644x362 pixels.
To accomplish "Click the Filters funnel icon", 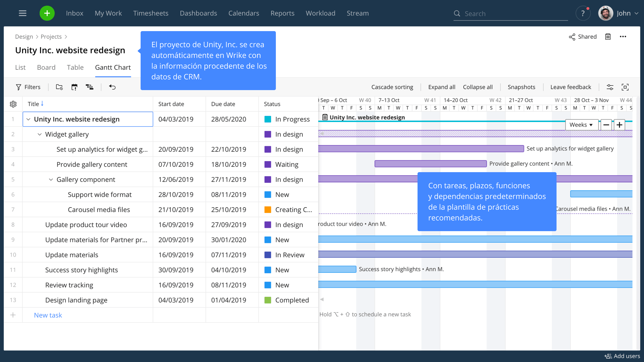I will (x=19, y=87).
